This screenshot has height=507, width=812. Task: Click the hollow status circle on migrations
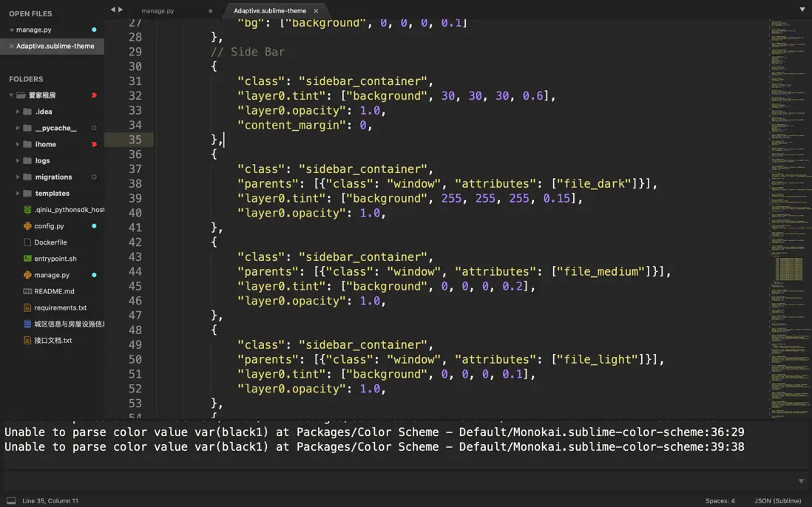coord(94,177)
